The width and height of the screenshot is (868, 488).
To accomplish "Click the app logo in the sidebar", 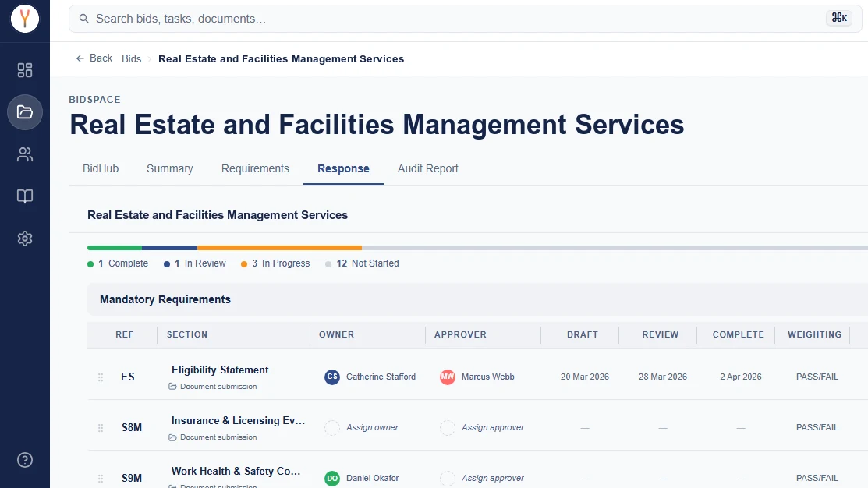I will click(x=25, y=19).
